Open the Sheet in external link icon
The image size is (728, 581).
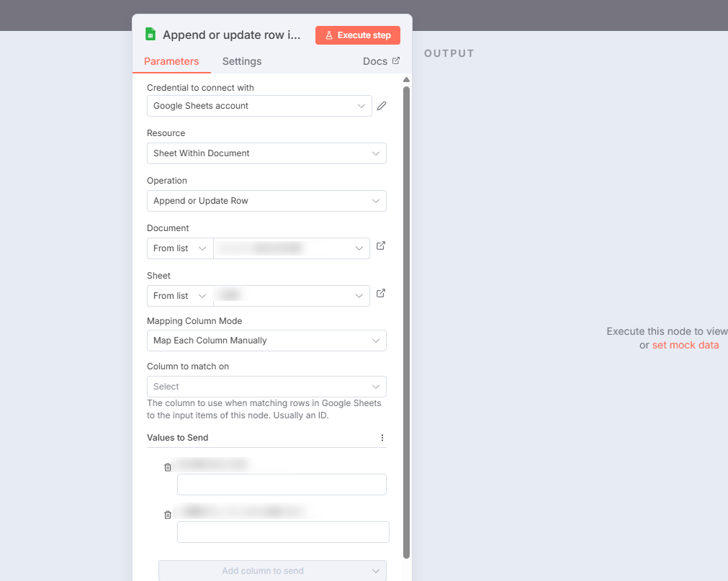pyautogui.click(x=381, y=294)
